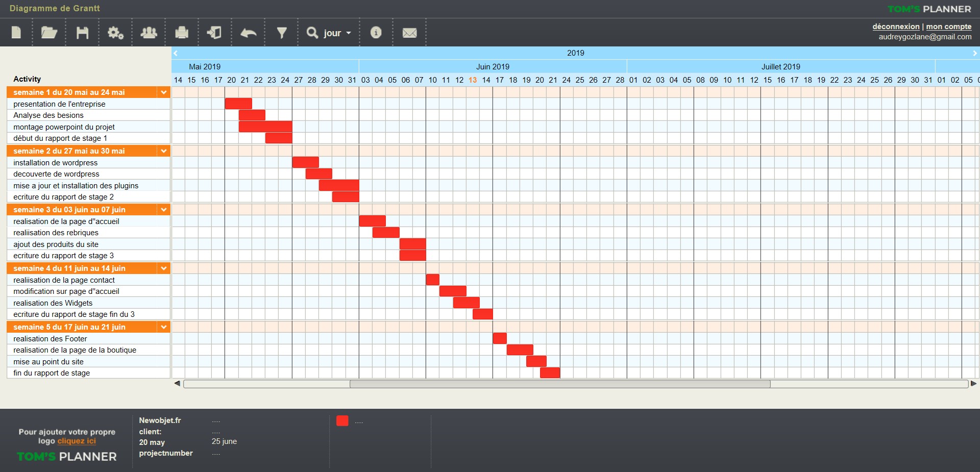Click the envelope mail icon
980x472 pixels.
tap(409, 33)
